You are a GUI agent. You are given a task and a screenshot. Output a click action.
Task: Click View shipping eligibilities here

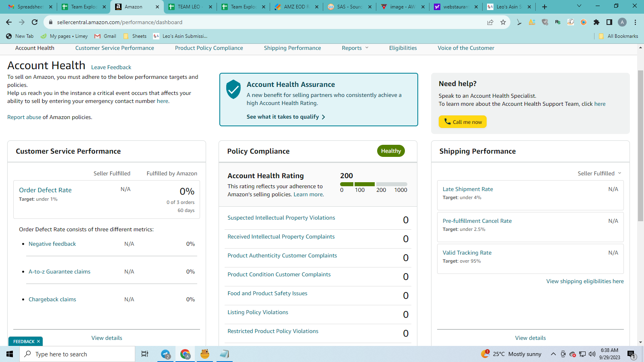point(585,281)
